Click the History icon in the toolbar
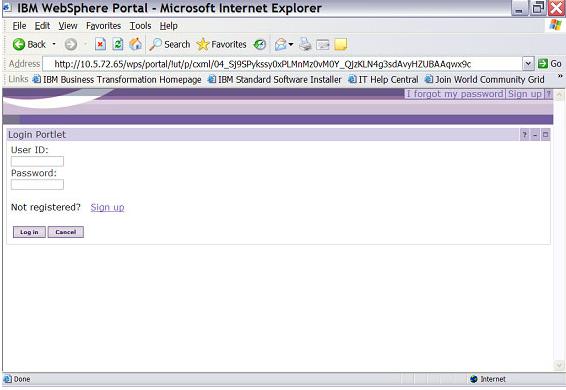Image resolution: width=566 pixels, height=390 pixels. (260, 44)
